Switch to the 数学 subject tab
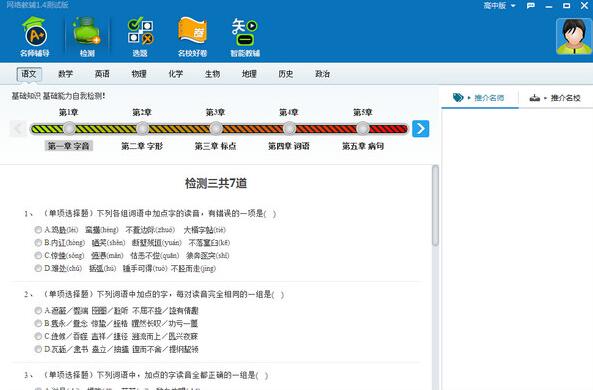The width and height of the screenshot is (593, 390). click(65, 74)
